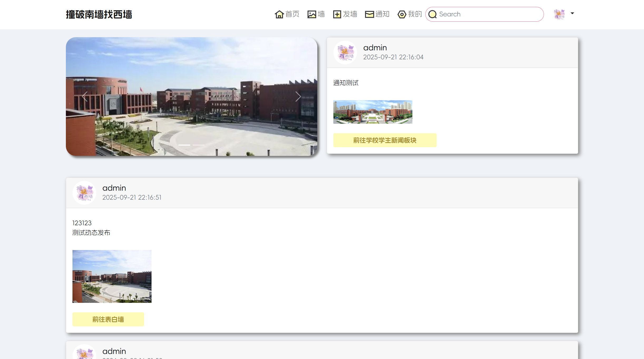This screenshot has width=644, height=359.
Task: Click the 前往学校学生新闻板块 button
Action: tap(384, 140)
